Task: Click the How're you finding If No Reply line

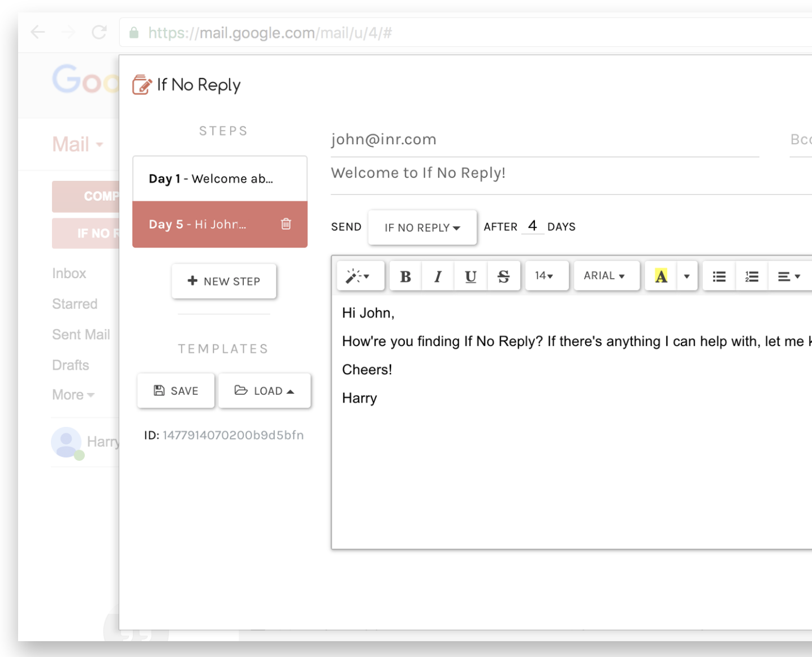Action: 577,342
